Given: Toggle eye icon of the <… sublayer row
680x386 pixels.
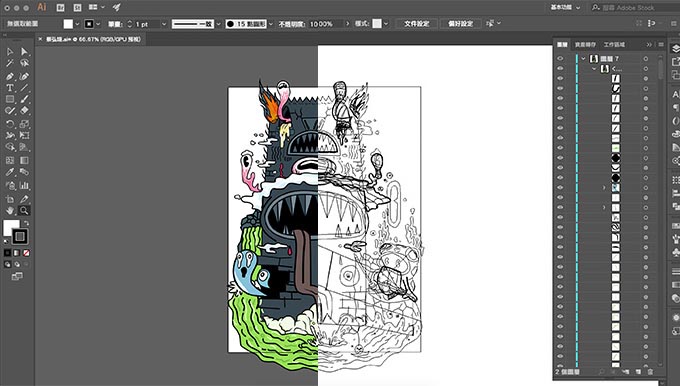Looking at the screenshot, I should point(560,69).
